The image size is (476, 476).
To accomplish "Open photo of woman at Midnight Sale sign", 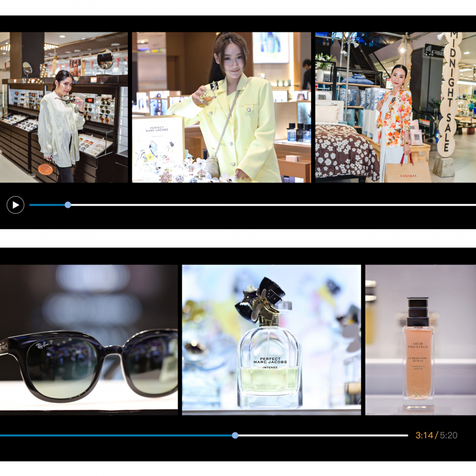I will pos(396,107).
